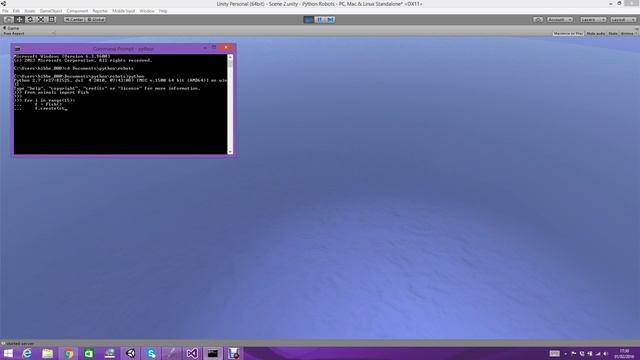Click scroll down arrow in Command Prompt
This screenshot has width=640, height=360.
[230, 151]
